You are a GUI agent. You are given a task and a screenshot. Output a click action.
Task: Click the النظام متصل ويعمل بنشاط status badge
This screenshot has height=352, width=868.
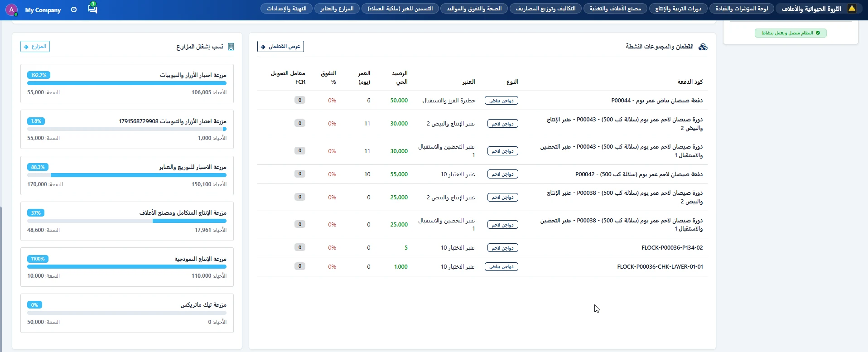[791, 33]
